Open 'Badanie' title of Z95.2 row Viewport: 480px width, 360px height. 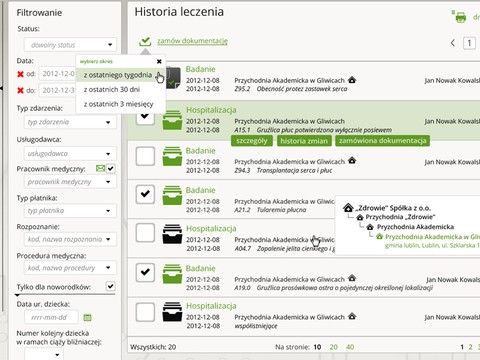tap(200, 69)
